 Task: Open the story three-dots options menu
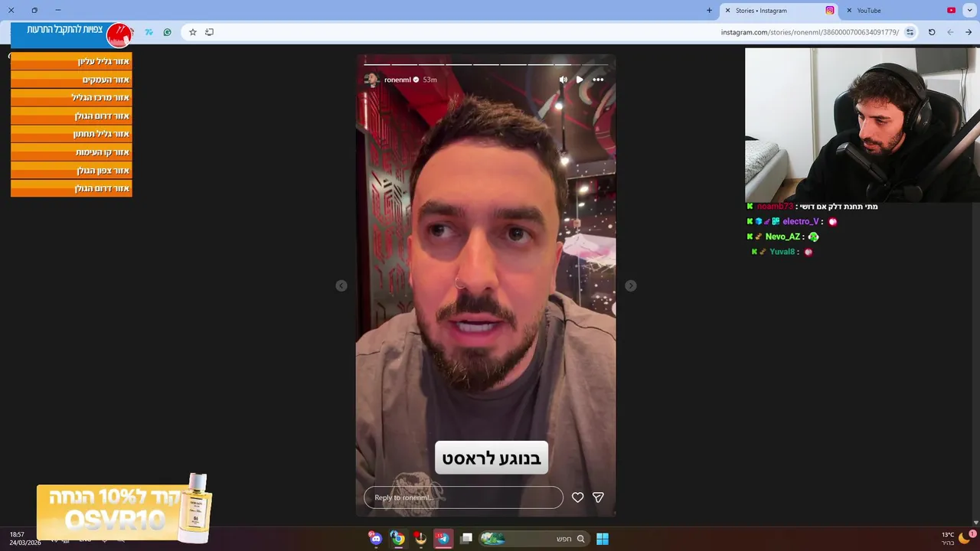coord(598,80)
